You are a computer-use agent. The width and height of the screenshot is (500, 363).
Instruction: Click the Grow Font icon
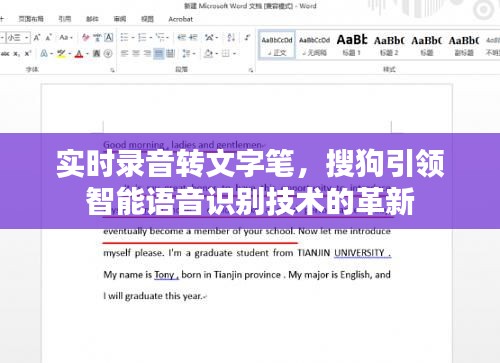point(37,37)
